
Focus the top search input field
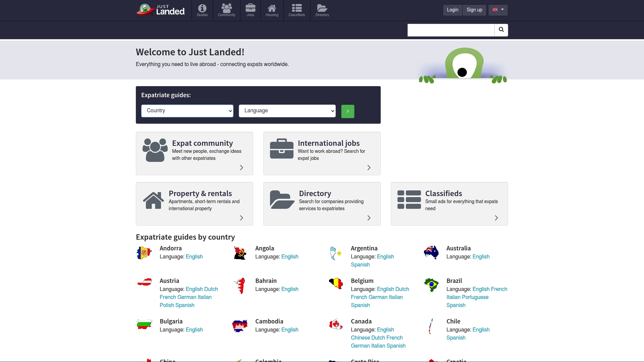(x=451, y=30)
